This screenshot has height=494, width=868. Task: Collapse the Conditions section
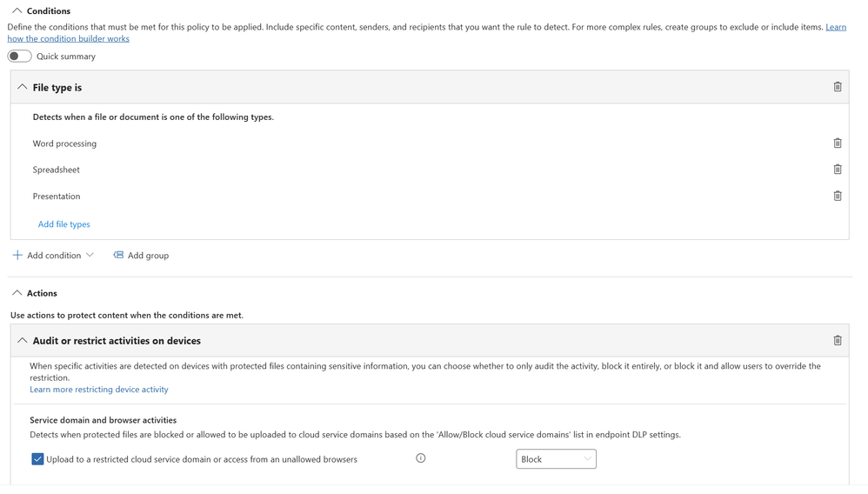tap(17, 11)
